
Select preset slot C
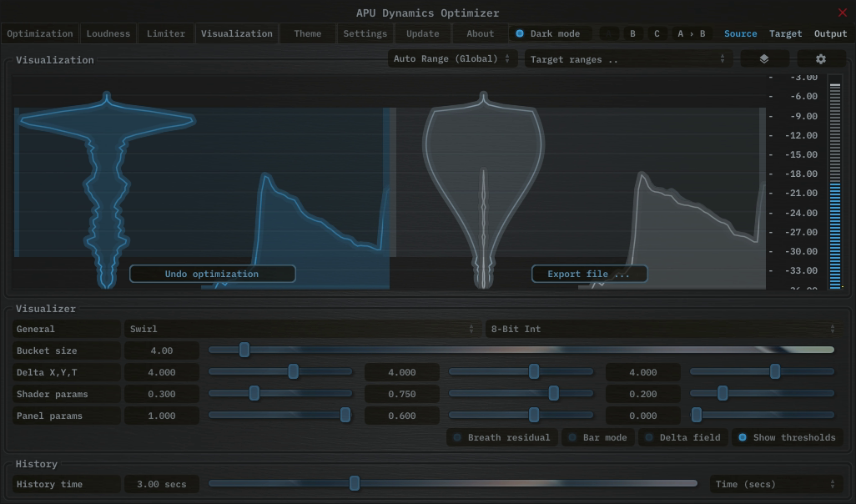[657, 34]
